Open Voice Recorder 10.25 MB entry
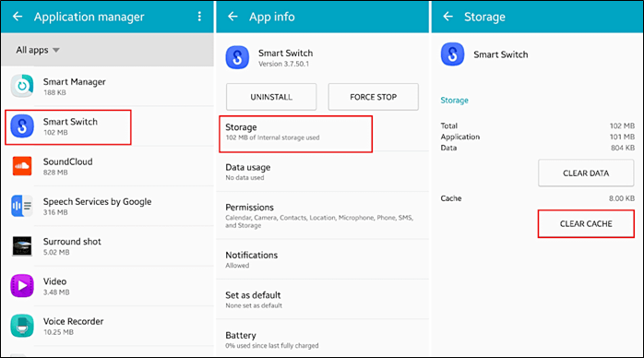The image size is (644, 358). click(108, 326)
